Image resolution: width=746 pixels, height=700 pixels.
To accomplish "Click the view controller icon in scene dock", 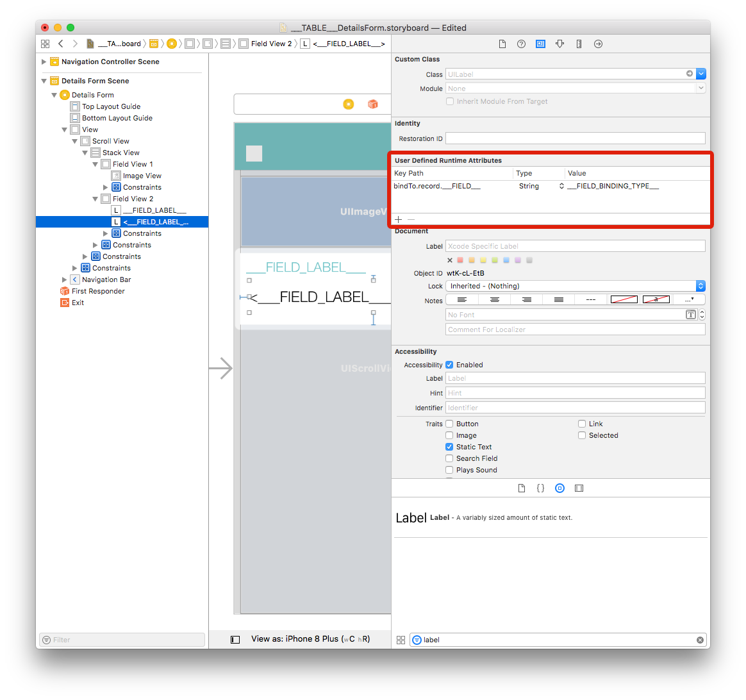I will click(x=348, y=104).
